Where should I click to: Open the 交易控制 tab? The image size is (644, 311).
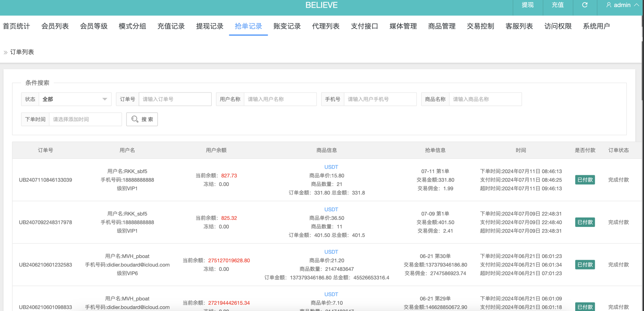coord(480,26)
